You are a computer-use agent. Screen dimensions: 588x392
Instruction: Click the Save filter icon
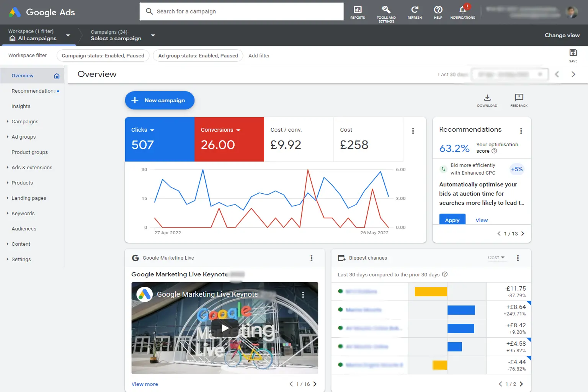pos(573,55)
